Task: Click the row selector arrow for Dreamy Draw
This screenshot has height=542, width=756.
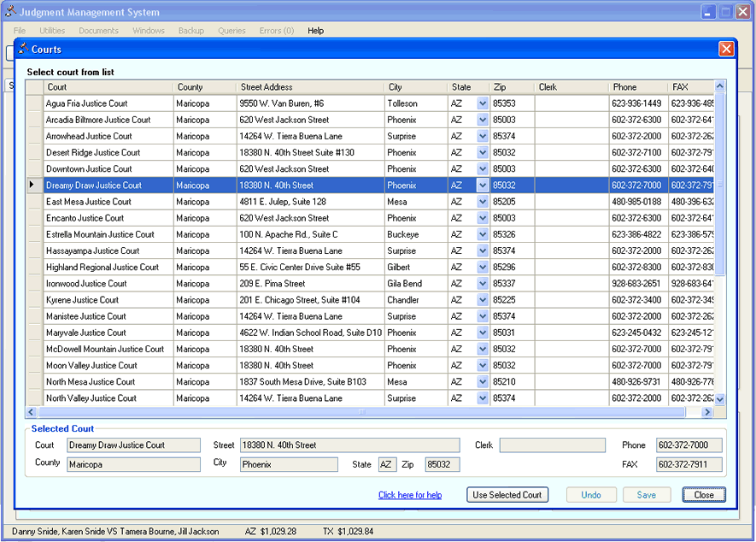Action: click(34, 186)
